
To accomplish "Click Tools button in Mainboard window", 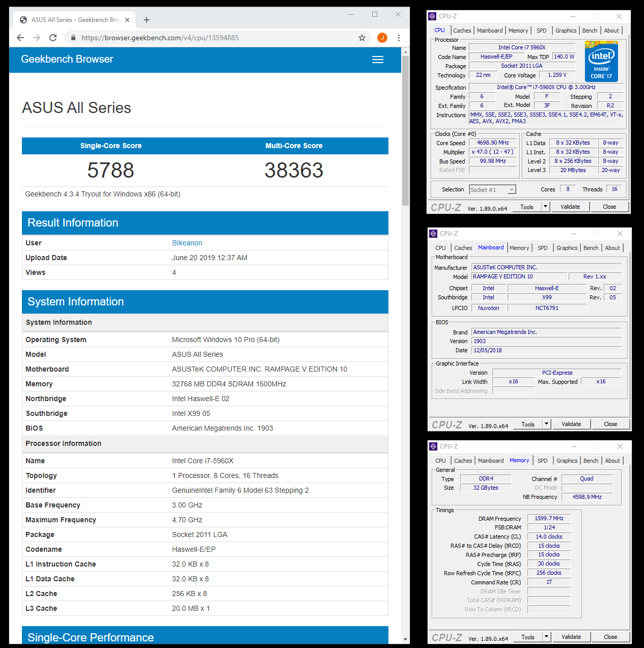I will coord(528,424).
